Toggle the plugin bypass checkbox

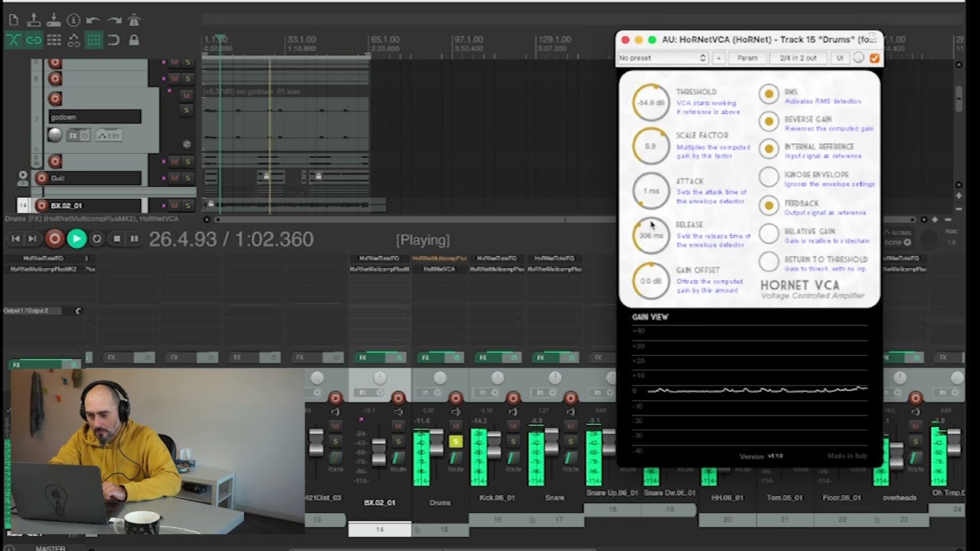874,58
